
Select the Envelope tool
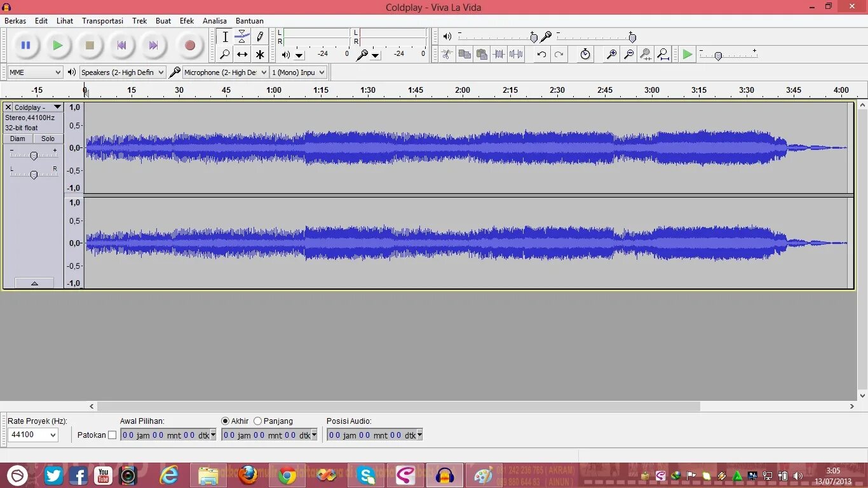242,37
